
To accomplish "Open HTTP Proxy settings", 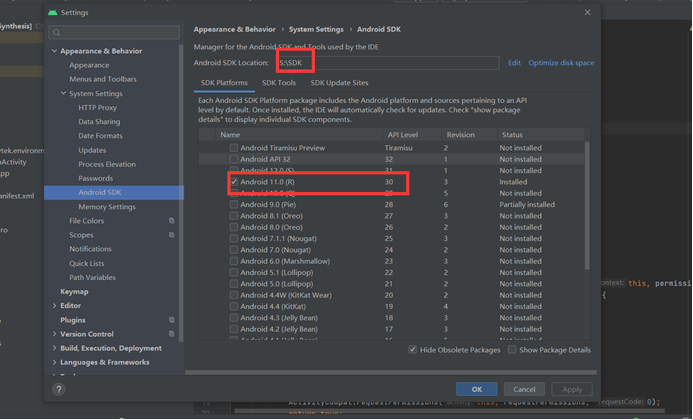I will 97,107.
